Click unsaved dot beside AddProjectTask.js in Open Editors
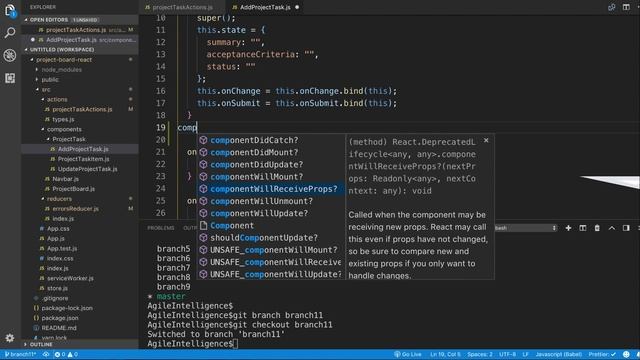Viewport: 640px width, 360px height. pyautogui.click(x=33, y=40)
